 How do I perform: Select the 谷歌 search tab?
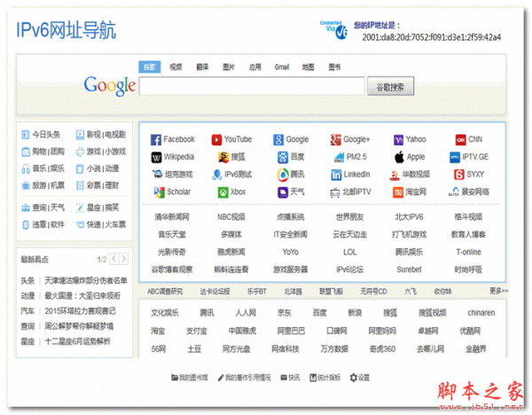[150, 67]
